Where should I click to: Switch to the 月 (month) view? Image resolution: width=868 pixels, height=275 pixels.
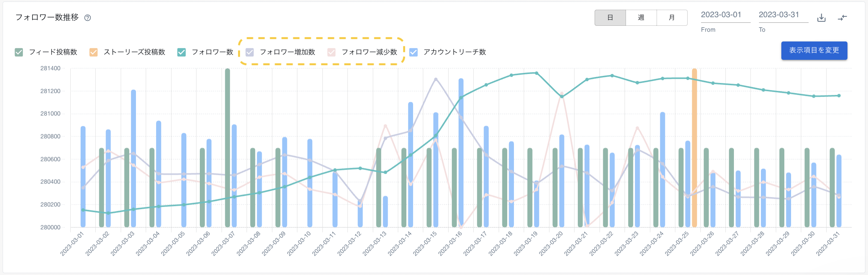pyautogui.click(x=672, y=18)
